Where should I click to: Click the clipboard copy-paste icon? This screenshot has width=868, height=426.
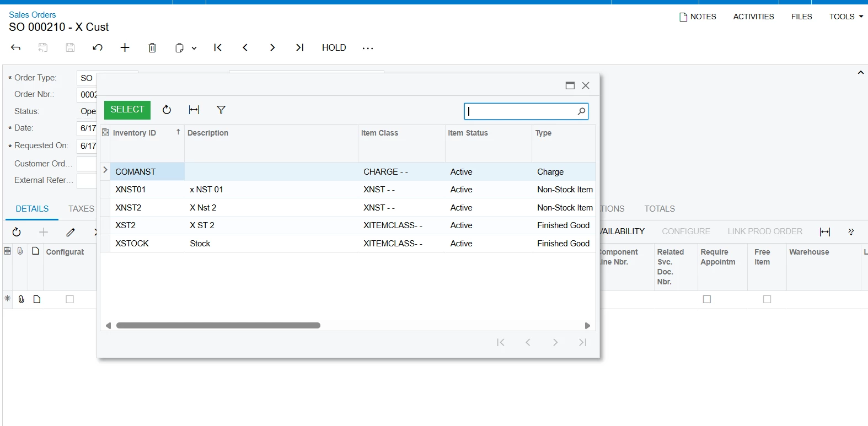pyautogui.click(x=179, y=47)
